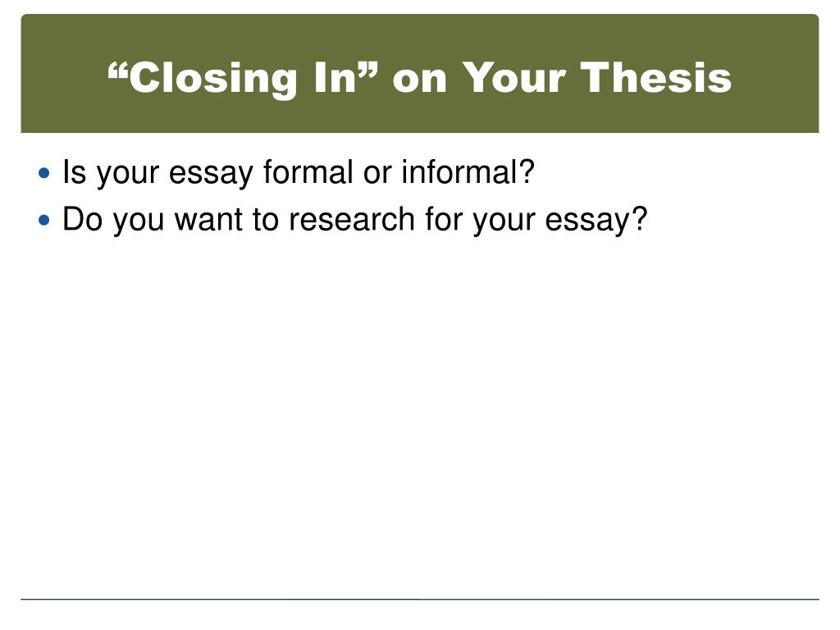Select the line "Is your essay formal or informal?"
The width and height of the screenshot is (840, 630).
[299, 173]
